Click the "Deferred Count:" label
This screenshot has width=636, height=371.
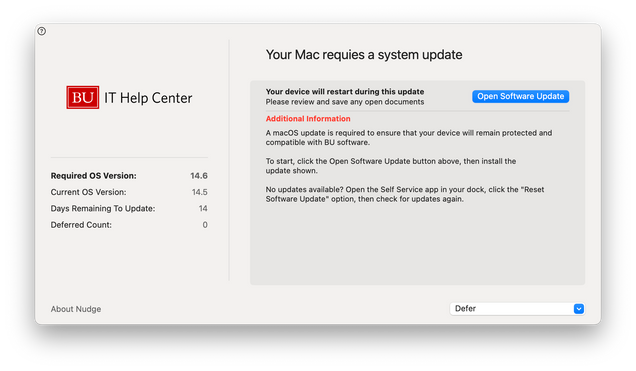[81, 225]
